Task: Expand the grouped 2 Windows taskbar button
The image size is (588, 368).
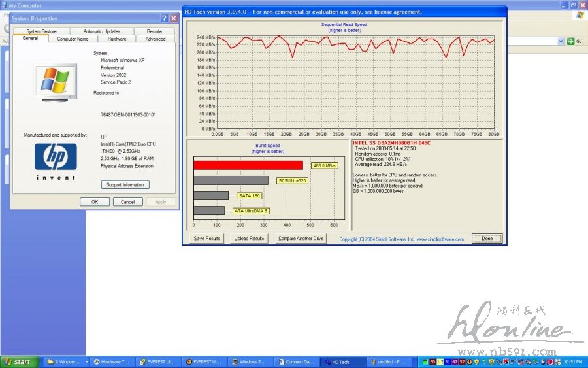Action: (x=65, y=361)
